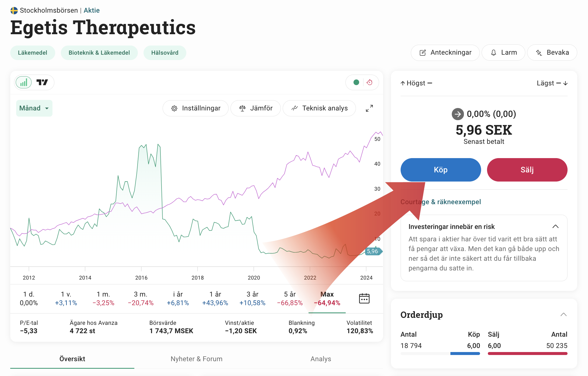Open Anteckningar notes for this stock

coord(445,53)
